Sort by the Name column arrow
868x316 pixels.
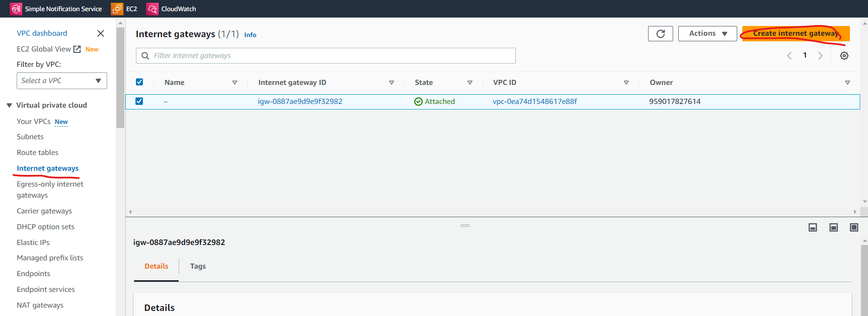235,83
